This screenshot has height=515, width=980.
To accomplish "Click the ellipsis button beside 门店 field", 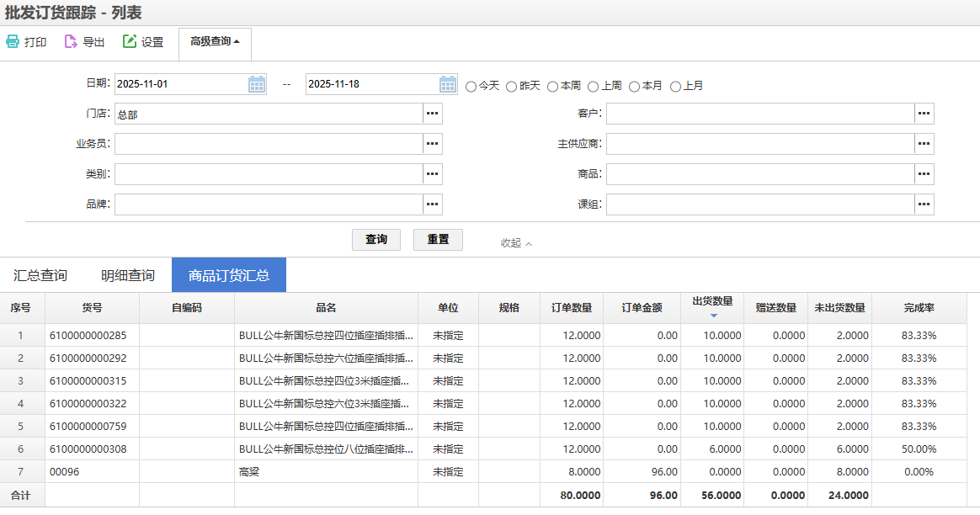I will point(433,114).
